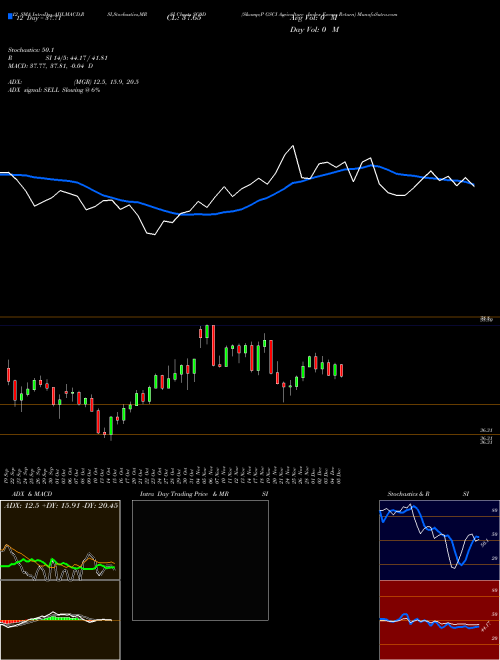Viewport: 500px width, 660px height.
Task: Click the 'Stochastics & R' panel title
Action: tap(409, 494)
